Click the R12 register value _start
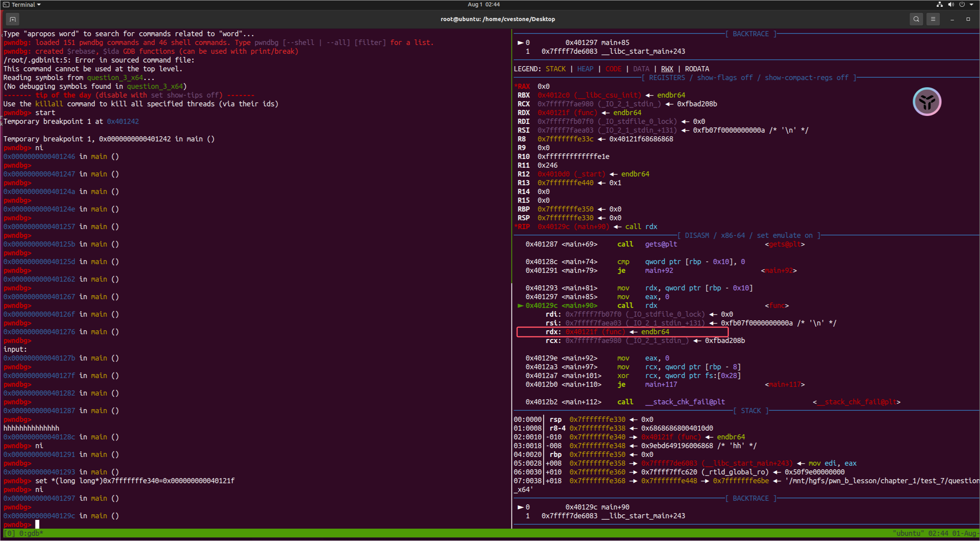Image resolution: width=980 pixels, height=541 pixels. 571,174
